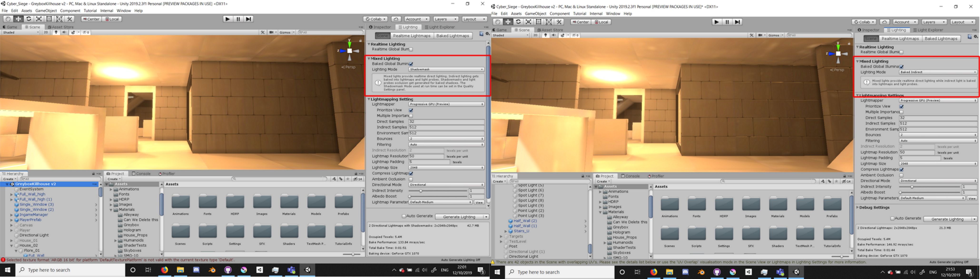Open Lighting settings gear icon in left window
Screen dimensions: 980x279
click(487, 34)
